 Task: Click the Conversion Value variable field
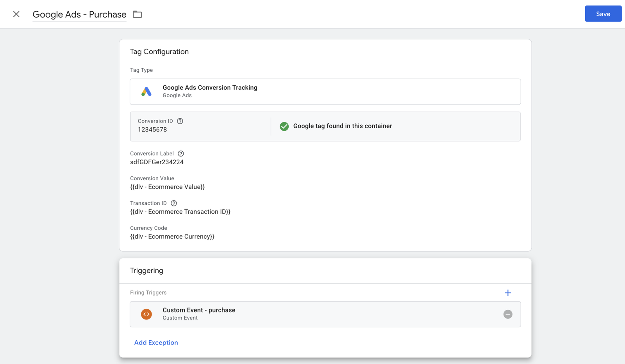(167, 187)
